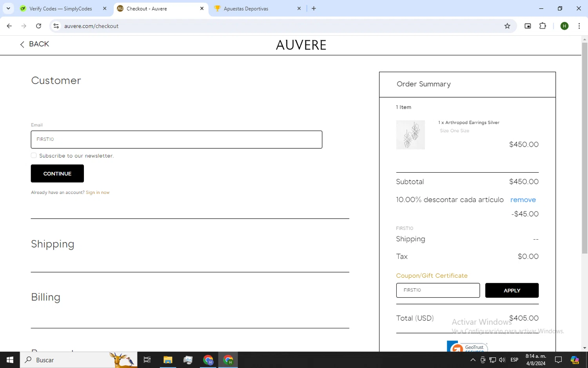This screenshot has width=588, height=368.
Task: Click the AUVERE logo
Action: tap(301, 45)
